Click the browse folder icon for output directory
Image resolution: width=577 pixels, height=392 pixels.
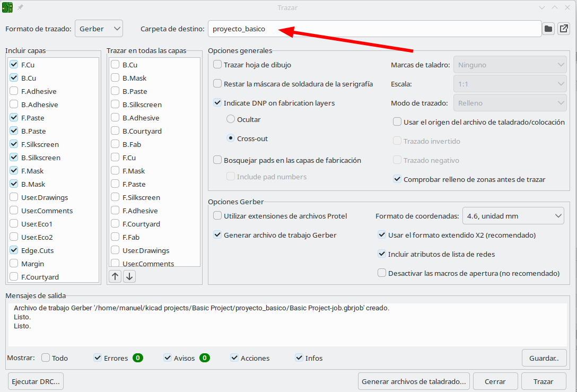point(548,29)
